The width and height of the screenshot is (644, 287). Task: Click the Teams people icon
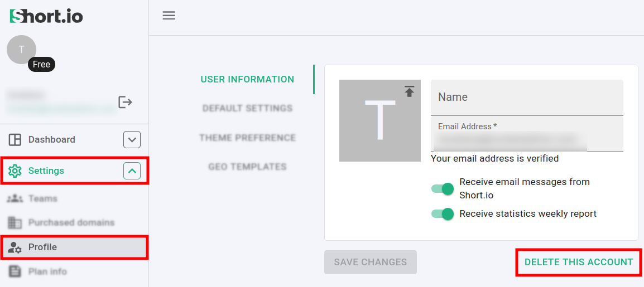(x=15, y=198)
